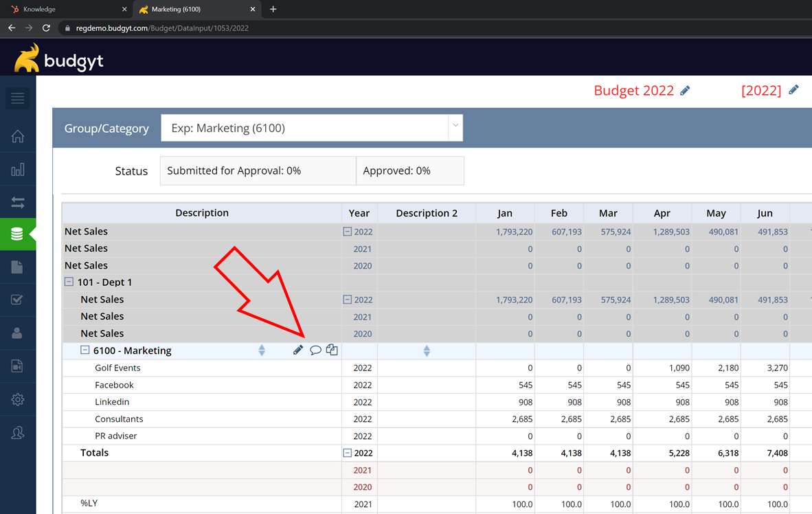Click pencil edit icon on 6100 - Marketing row
Image resolution: width=812 pixels, height=514 pixels.
(297, 350)
